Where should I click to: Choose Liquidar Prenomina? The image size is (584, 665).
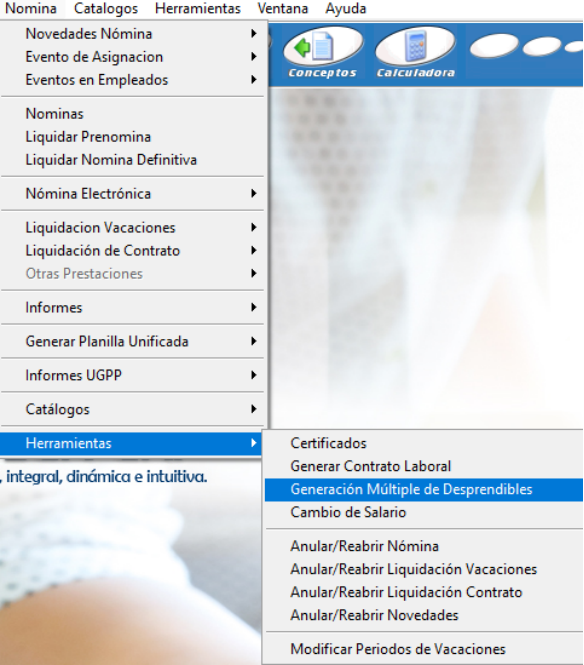click(x=132, y=137)
